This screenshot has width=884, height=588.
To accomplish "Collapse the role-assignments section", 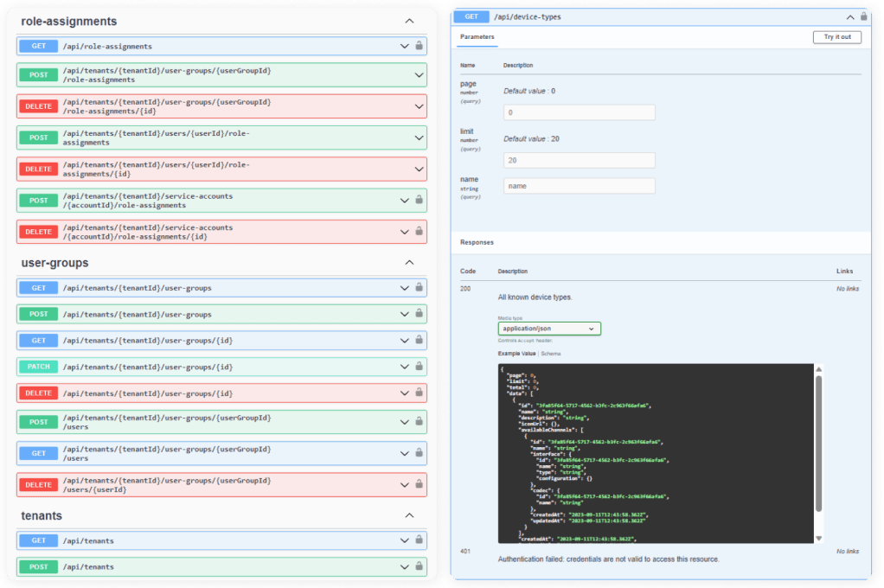I will (x=409, y=21).
